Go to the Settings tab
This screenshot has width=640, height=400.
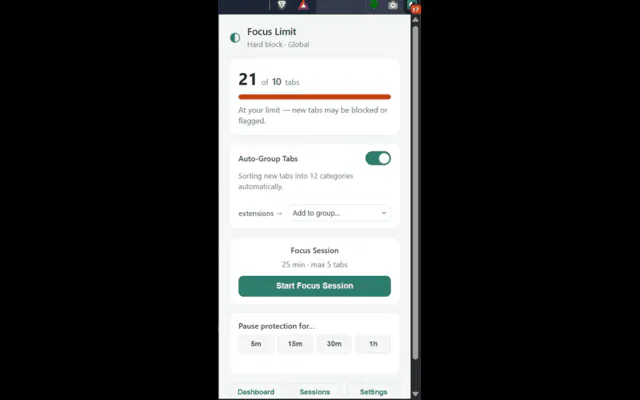[373, 392]
